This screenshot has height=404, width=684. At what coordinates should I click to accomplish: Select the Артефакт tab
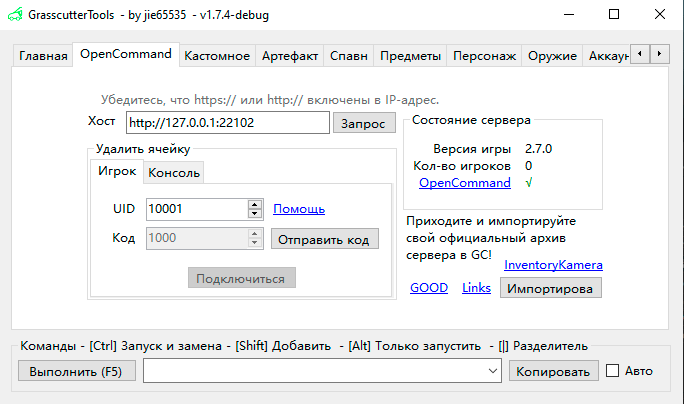point(290,56)
